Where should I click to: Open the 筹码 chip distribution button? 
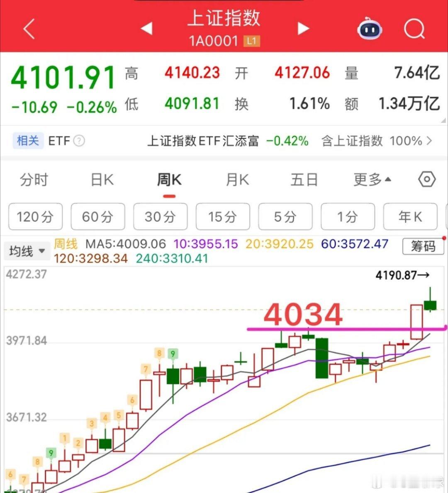click(423, 246)
